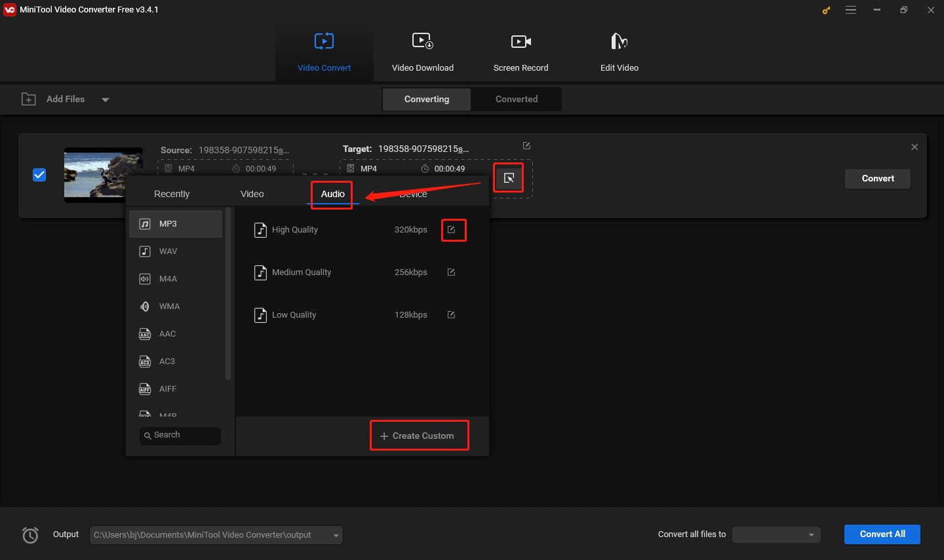Edit the High Quality preset settings
The width and height of the screenshot is (944, 560).
(x=451, y=230)
